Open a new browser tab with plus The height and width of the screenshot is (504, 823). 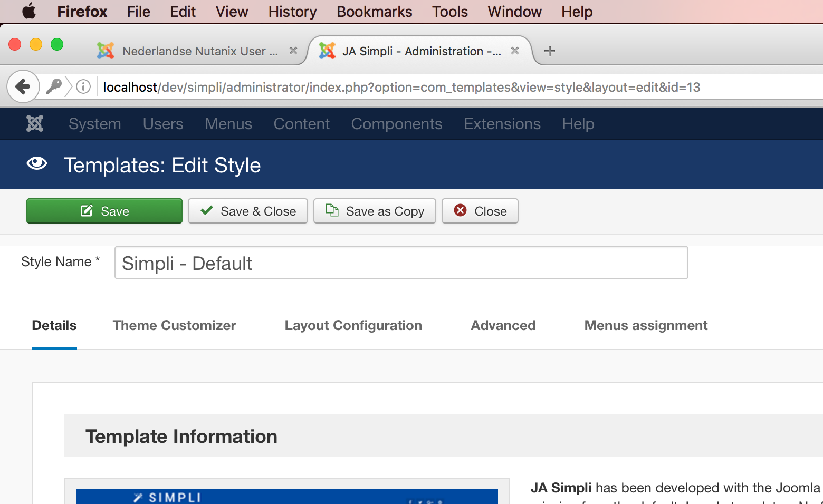549,51
